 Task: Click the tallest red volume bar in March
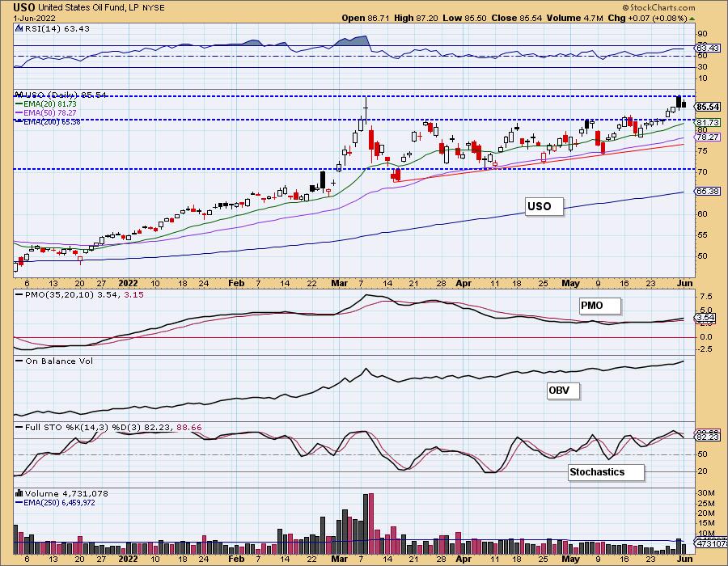tap(371, 524)
